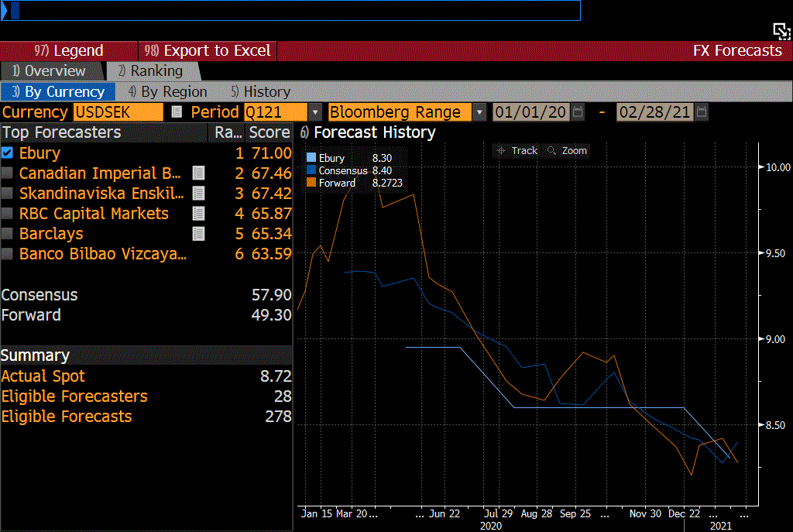The image size is (793, 532).
Task: Check the Skandinaviska Enskil... checkbox
Action: (7, 193)
